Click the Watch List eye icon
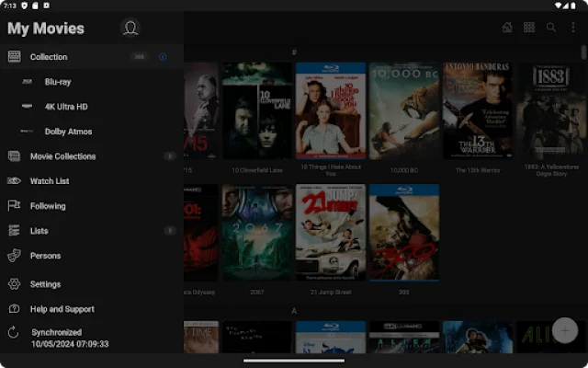588x368 pixels. click(15, 181)
